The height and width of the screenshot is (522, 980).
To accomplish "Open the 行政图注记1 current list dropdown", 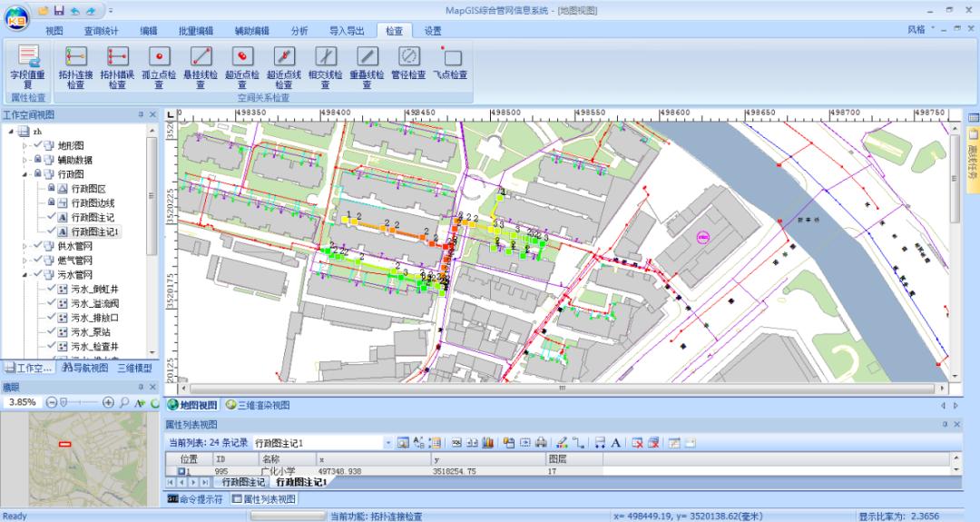I will (x=388, y=443).
